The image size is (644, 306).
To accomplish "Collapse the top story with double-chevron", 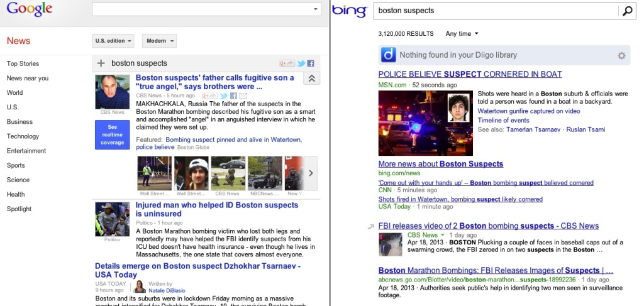I will [311, 79].
